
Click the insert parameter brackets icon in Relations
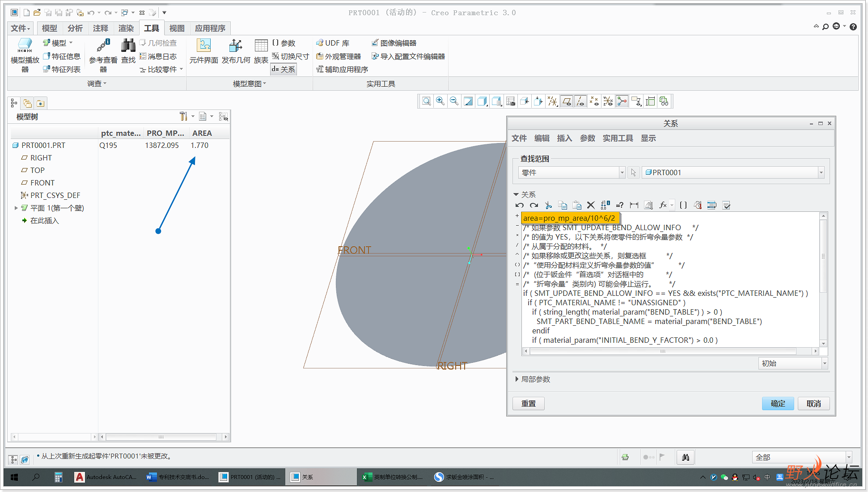click(x=683, y=205)
